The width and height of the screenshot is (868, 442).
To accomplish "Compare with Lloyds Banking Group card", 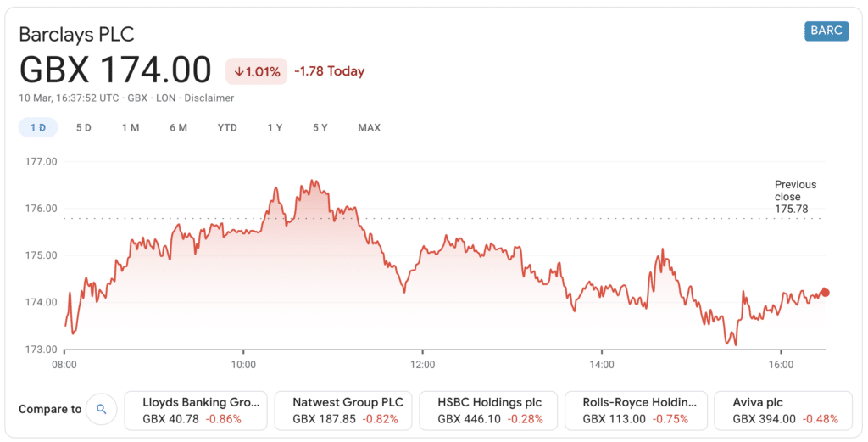I will pyautogui.click(x=196, y=411).
